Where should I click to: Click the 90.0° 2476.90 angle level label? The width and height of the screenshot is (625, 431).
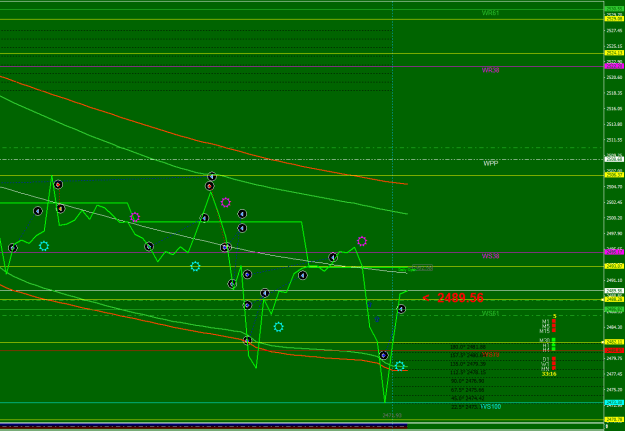coord(467,381)
